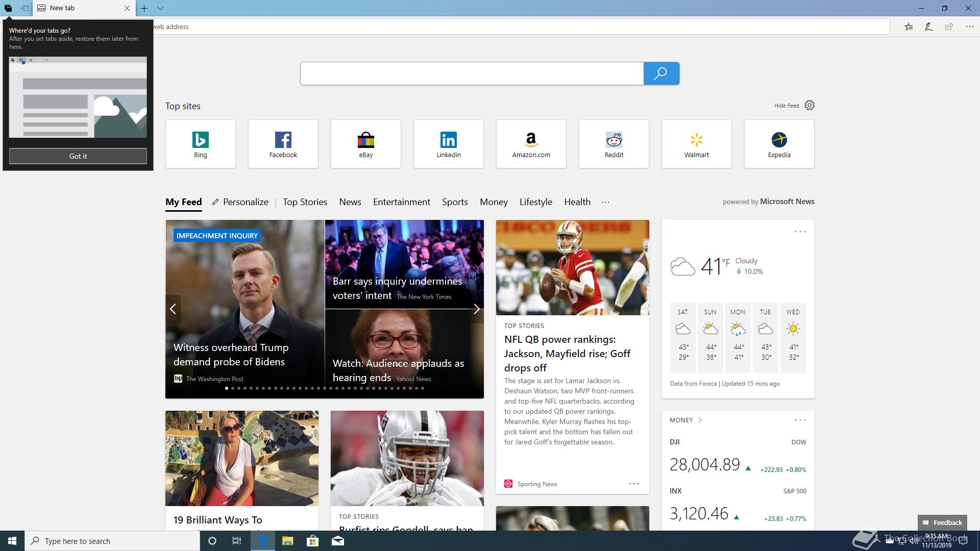Image resolution: width=980 pixels, height=551 pixels.
Task: Open feed settings gear icon
Action: coord(809,105)
